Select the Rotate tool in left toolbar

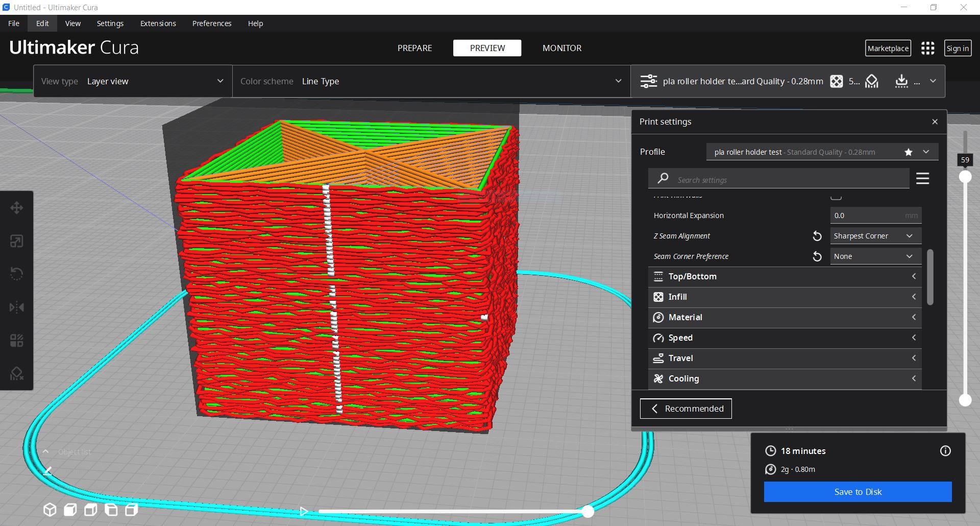tap(16, 274)
